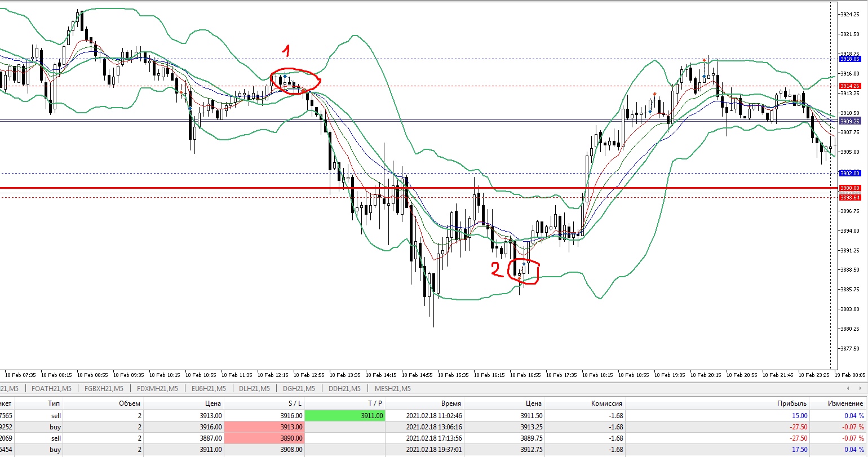Click the red 3900.00 price level label

(x=849, y=188)
